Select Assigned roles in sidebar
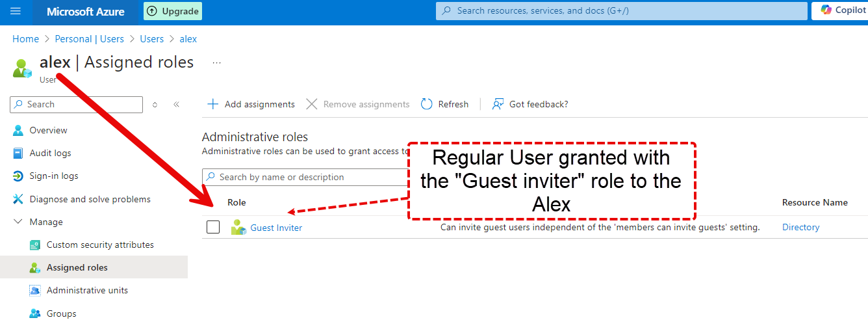 (x=94, y=267)
